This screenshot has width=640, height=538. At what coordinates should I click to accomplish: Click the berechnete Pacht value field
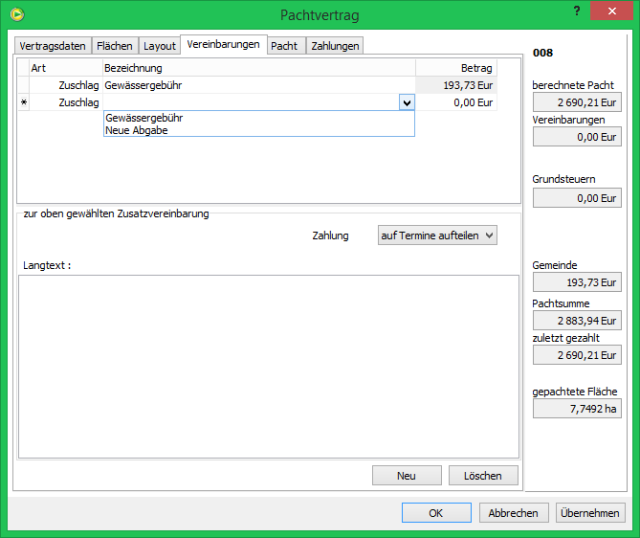point(577,102)
